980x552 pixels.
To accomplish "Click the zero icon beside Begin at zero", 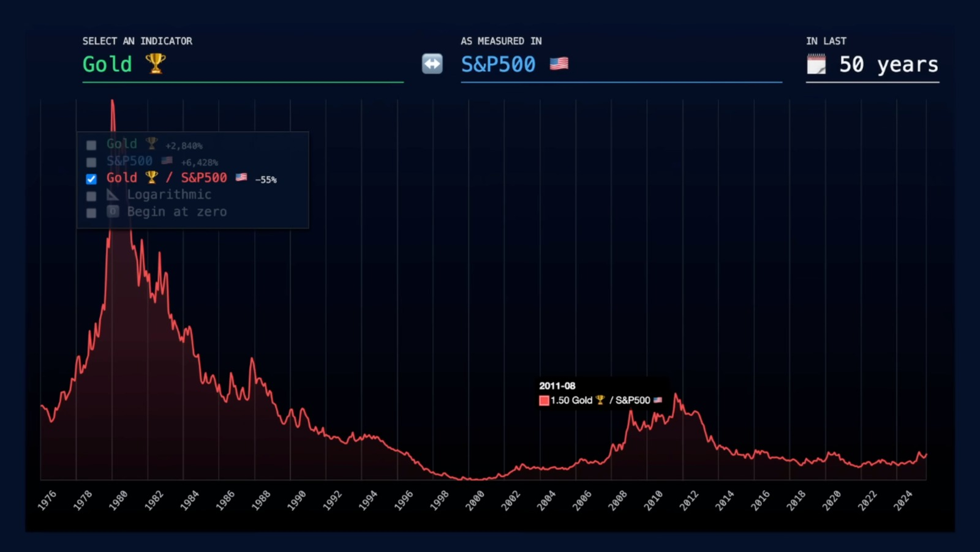I will [113, 212].
